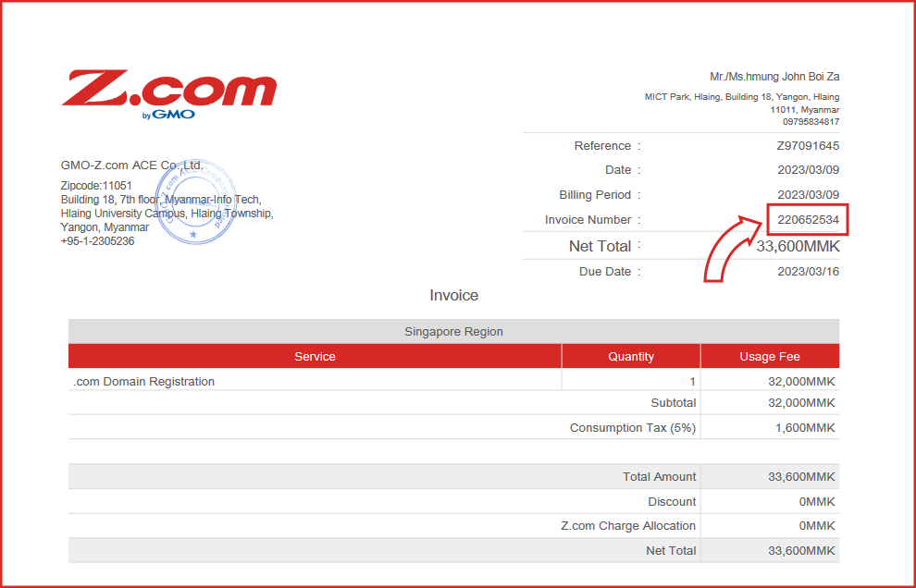This screenshot has width=916, height=588.
Task: Click the "Invoice" heading
Action: point(454,296)
